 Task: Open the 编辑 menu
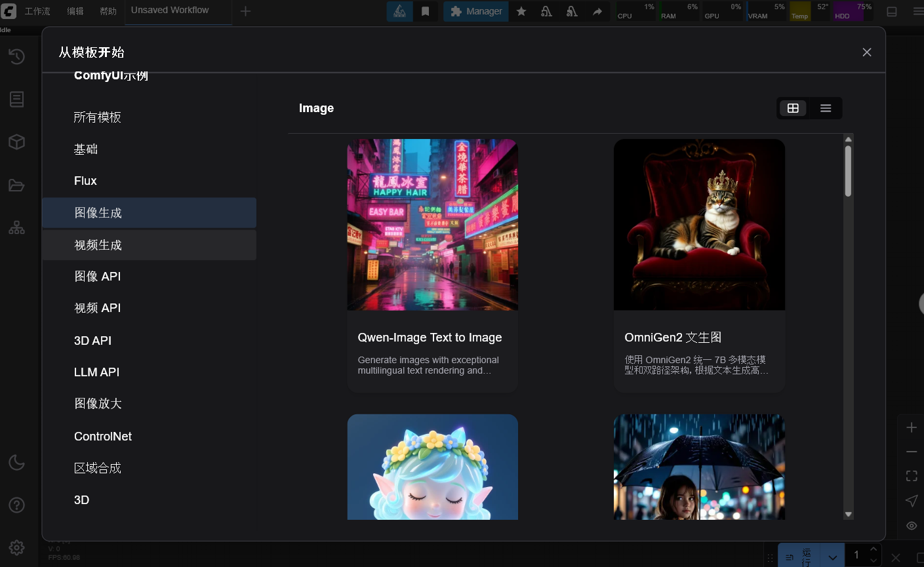[75, 11]
